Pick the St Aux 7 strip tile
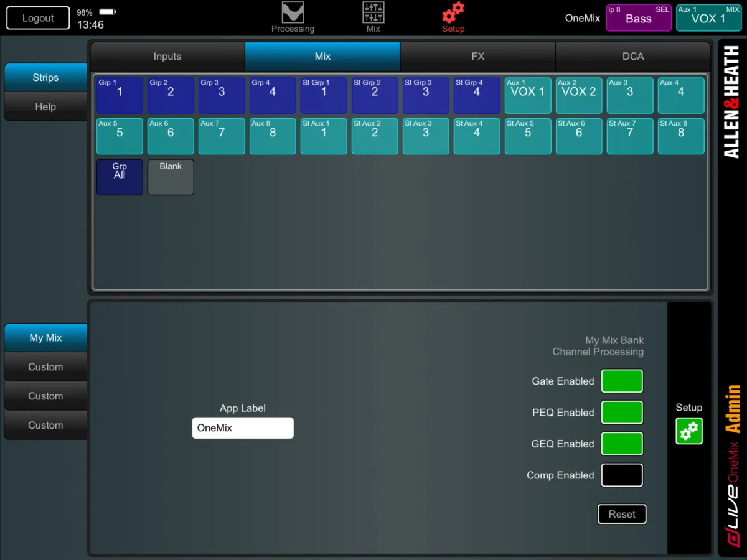The width and height of the screenshot is (747, 560). pyautogui.click(x=630, y=136)
